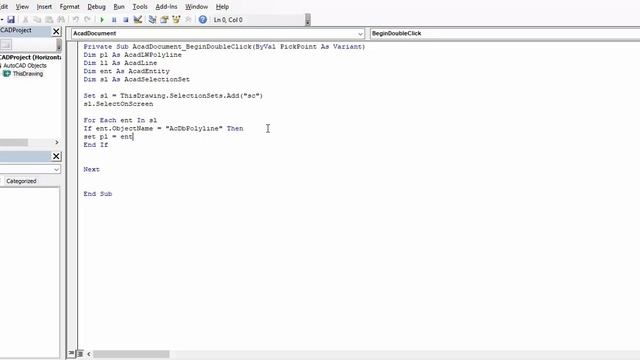Viewport: 640px width, 360px height.
Task: Click the Private Sub declaration line
Action: (224, 47)
